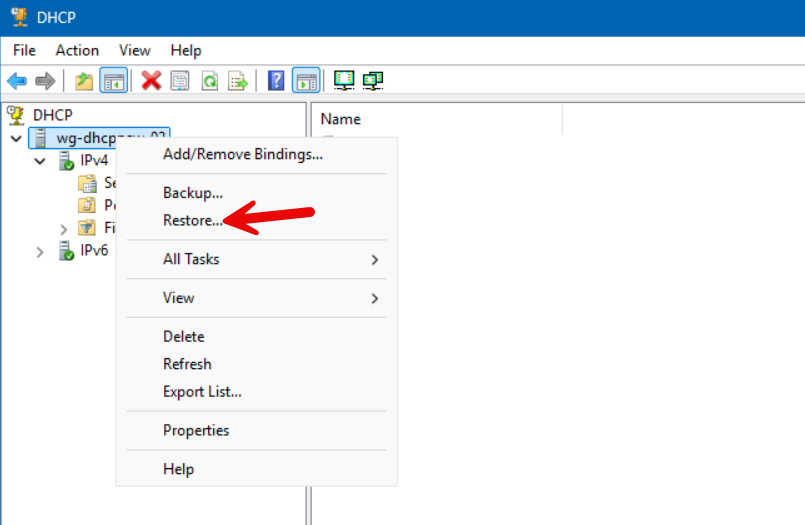
Task: Open Properties via the toolbar icon
Action: pyautogui.click(x=180, y=81)
